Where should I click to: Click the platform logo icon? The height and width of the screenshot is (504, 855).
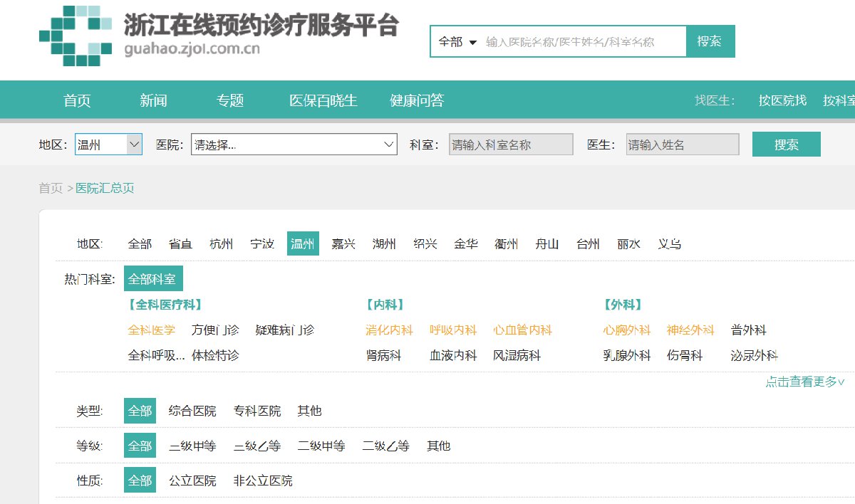coord(76,36)
